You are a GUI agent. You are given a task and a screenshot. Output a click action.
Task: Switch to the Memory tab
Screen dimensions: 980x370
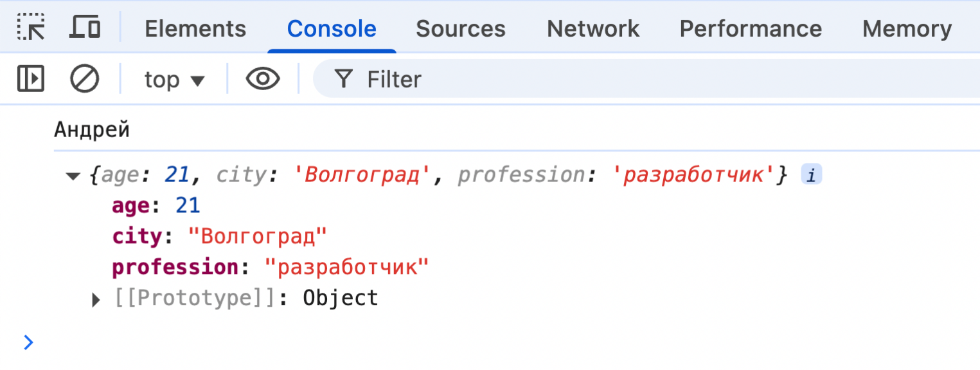[x=907, y=29]
